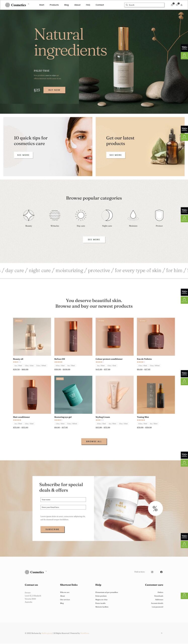This screenshot has width=188, height=644.
Task: Open the wishlist heart icon in the header
Action: tap(177, 5)
